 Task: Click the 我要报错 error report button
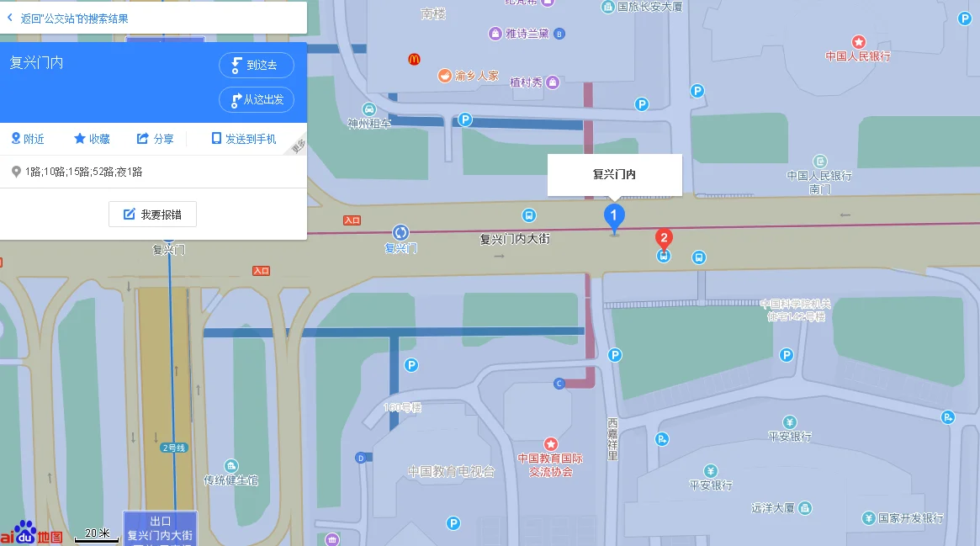click(152, 214)
